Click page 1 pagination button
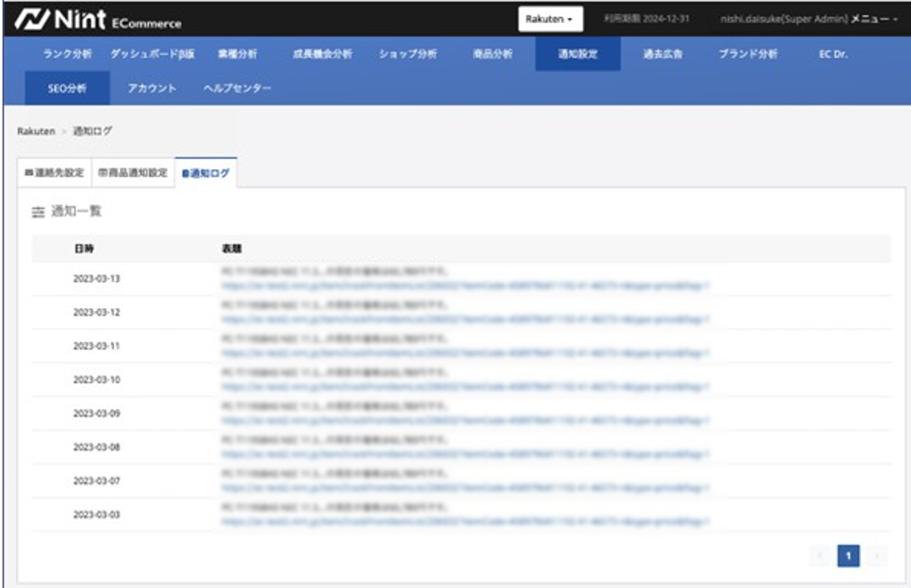Viewport: 911px width, 588px height. coord(848,555)
